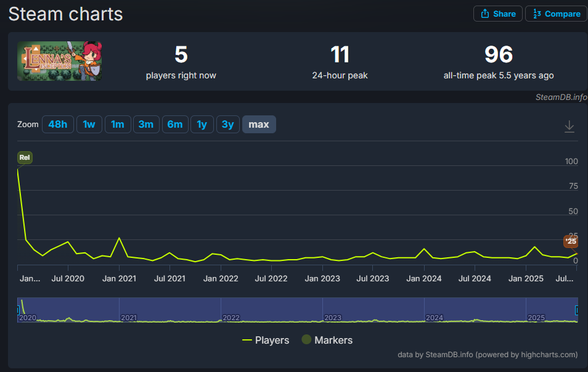The width and height of the screenshot is (588, 372).
Task: Select the 1w zoom range
Action: 89,124
